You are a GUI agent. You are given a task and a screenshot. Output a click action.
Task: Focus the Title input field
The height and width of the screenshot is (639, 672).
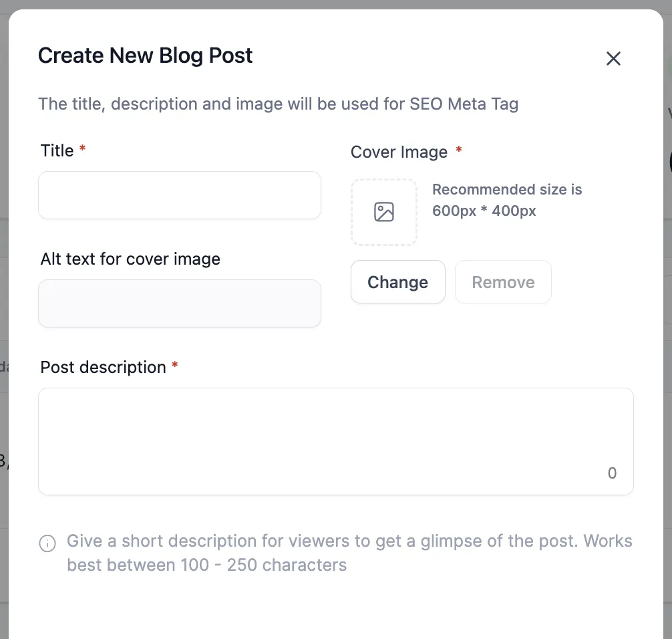[x=180, y=195]
